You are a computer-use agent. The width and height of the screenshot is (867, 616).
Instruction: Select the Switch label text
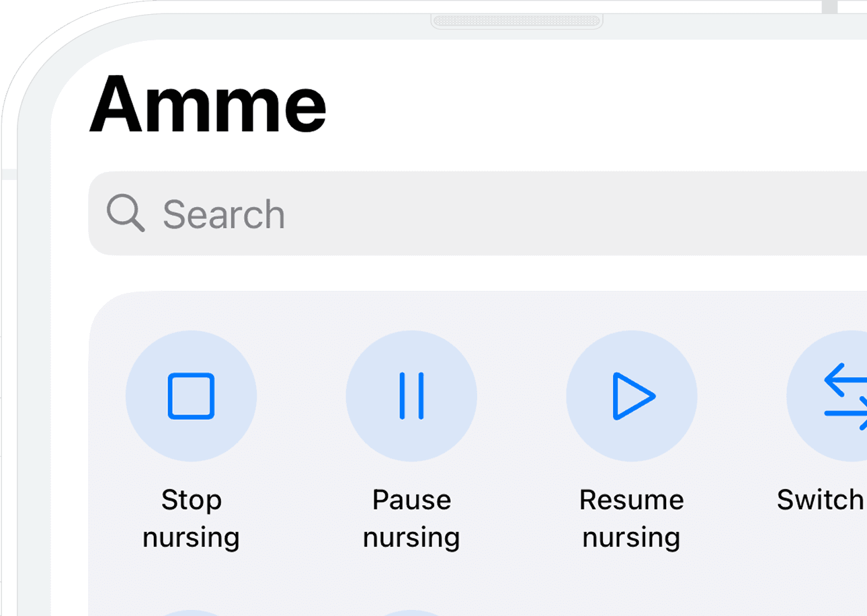(x=819, y=499)
